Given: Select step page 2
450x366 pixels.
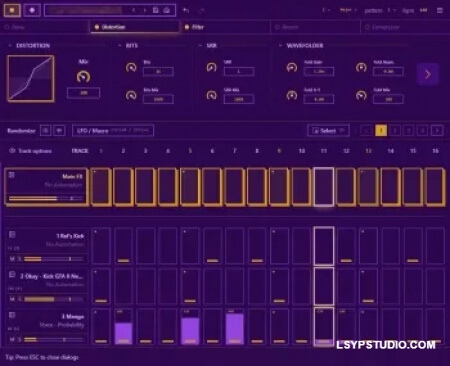Looking at the screenshot, I should coord(395,130).
